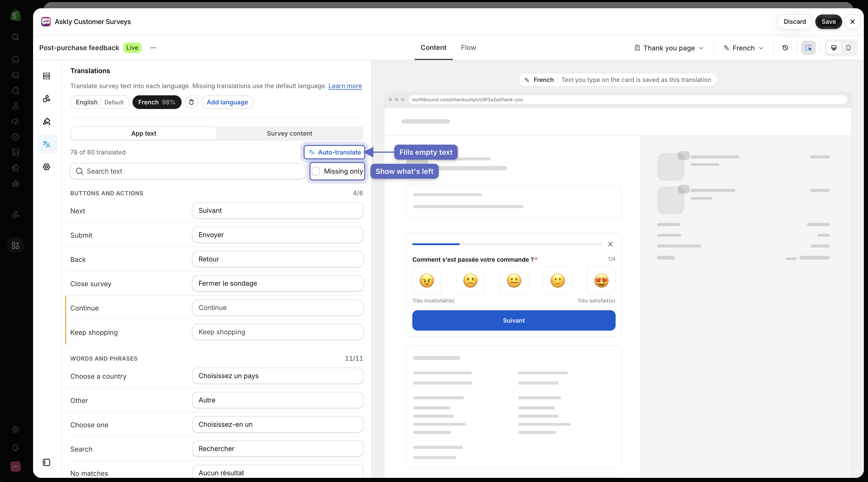Open the survey sections panel icon
868x482 pixels.
(x=47, y=76)
